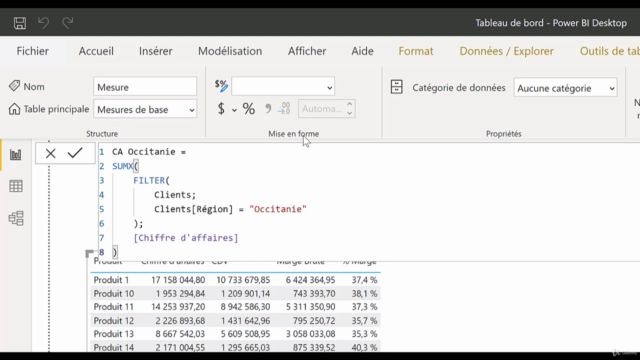This screenshot has height=360, width=640.
Task: Click the Undo arrow icon
Action: 43,23
